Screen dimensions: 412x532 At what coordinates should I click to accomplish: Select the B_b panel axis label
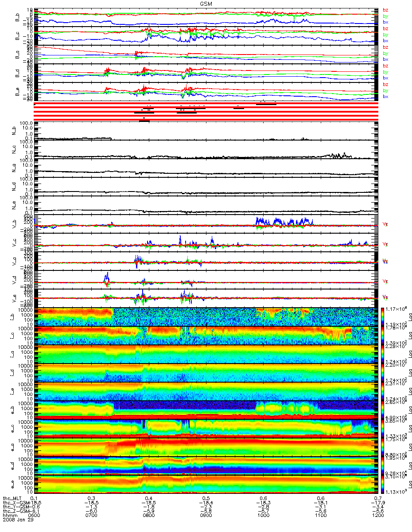18,18
